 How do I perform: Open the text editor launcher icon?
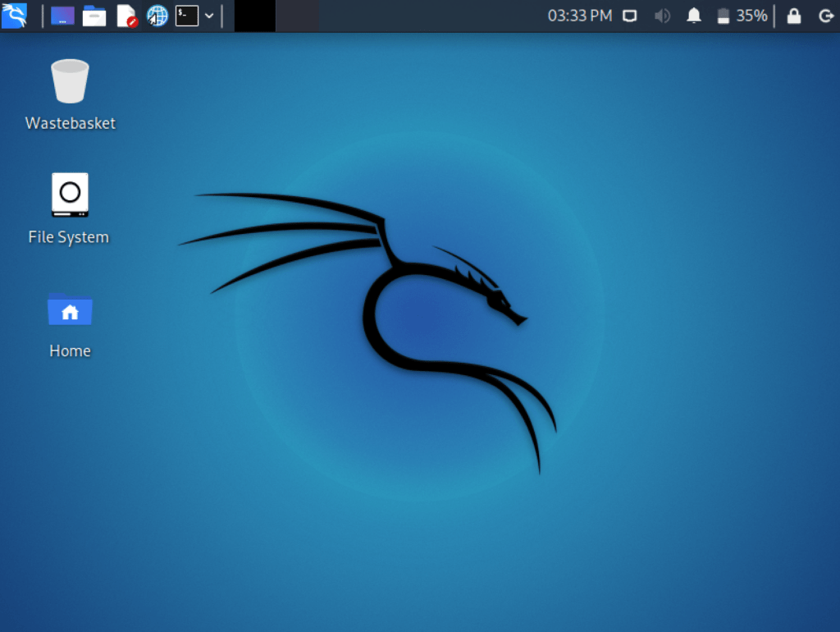click(x=127, y=16)
